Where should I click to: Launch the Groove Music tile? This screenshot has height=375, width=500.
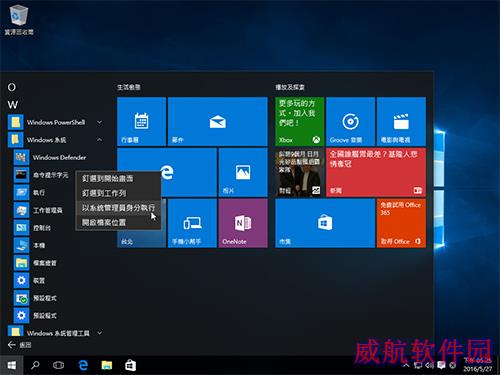pos(350,121)
